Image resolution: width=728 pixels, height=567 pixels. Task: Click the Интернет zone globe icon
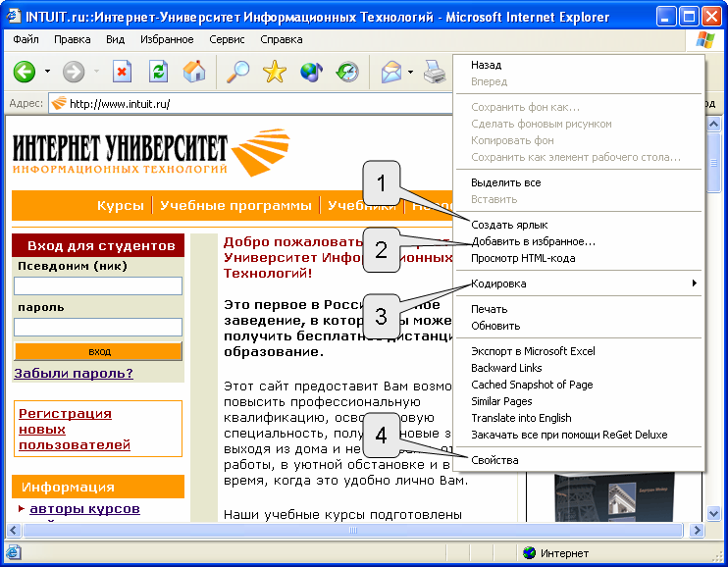(529, 553)
